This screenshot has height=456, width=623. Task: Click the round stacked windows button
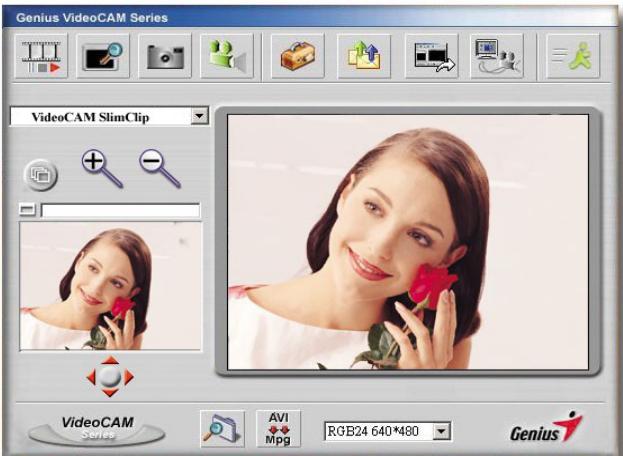(x=41, y=175)
